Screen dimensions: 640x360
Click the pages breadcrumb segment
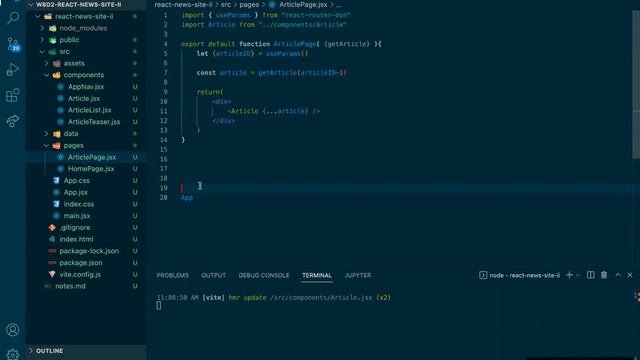249,4
